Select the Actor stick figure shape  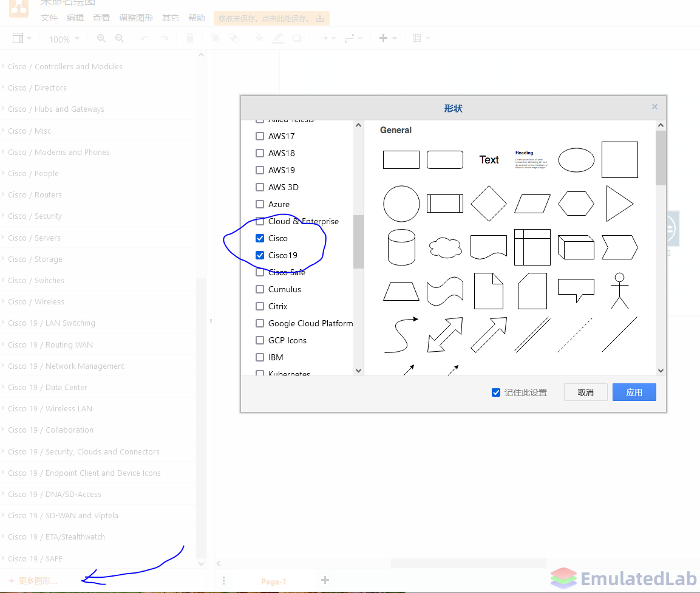point(620,291)
